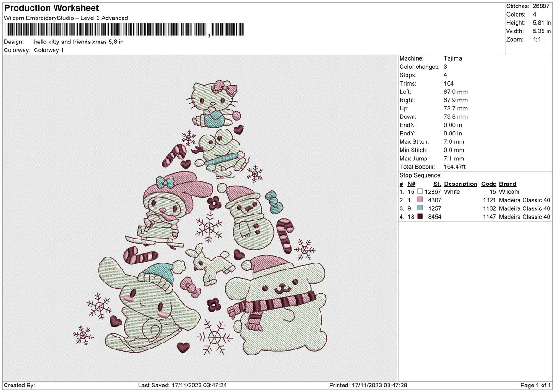
Task: Click 'Madeira Classic 40' in the 1132 row
Action: 525,208
